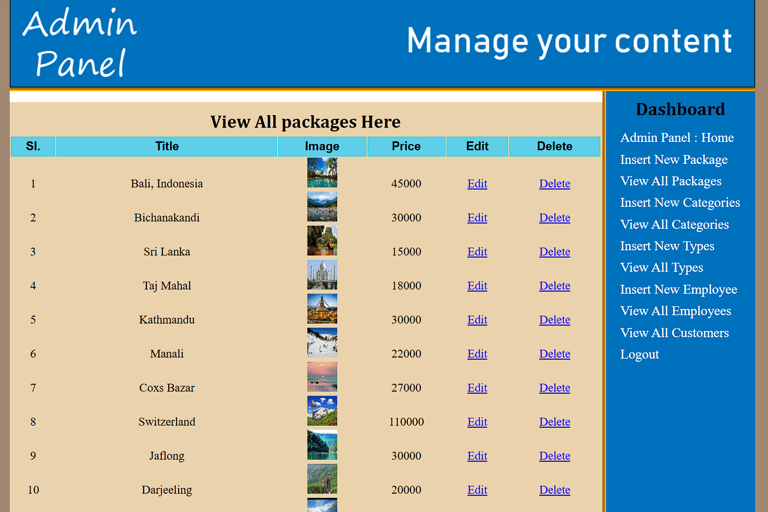Select the Kathmandu title cell
768x512 pixels.
(167, 320)
